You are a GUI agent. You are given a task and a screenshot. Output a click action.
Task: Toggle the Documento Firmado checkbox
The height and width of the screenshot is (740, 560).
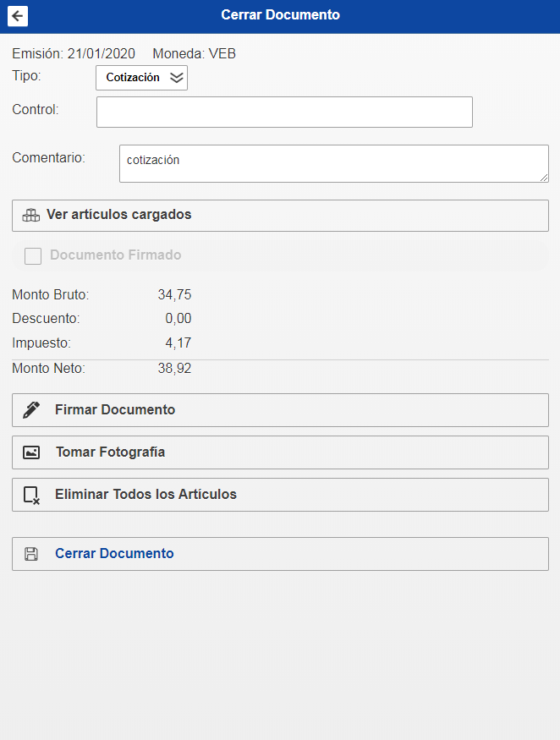(33, 255)
